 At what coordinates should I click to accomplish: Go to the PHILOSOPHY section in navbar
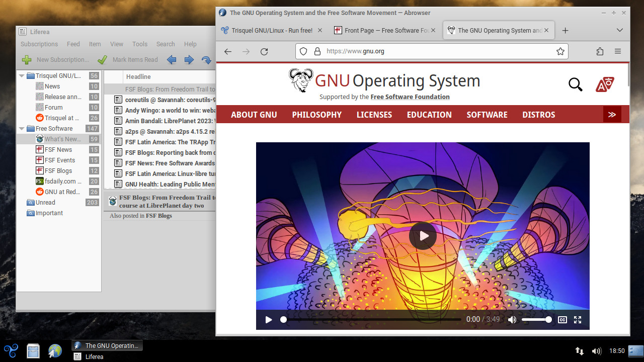[x=316, y=115]
